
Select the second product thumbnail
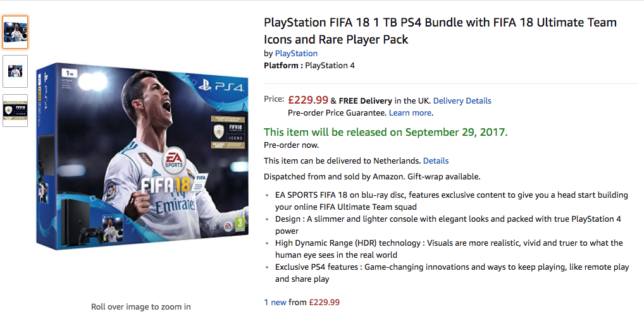[x=15, y=71]
